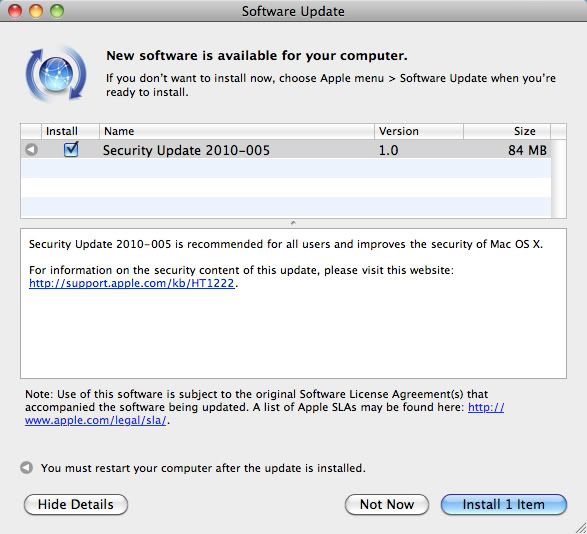Click restart-required icon beside Security Update 2010-005

(x=31, y=150)
